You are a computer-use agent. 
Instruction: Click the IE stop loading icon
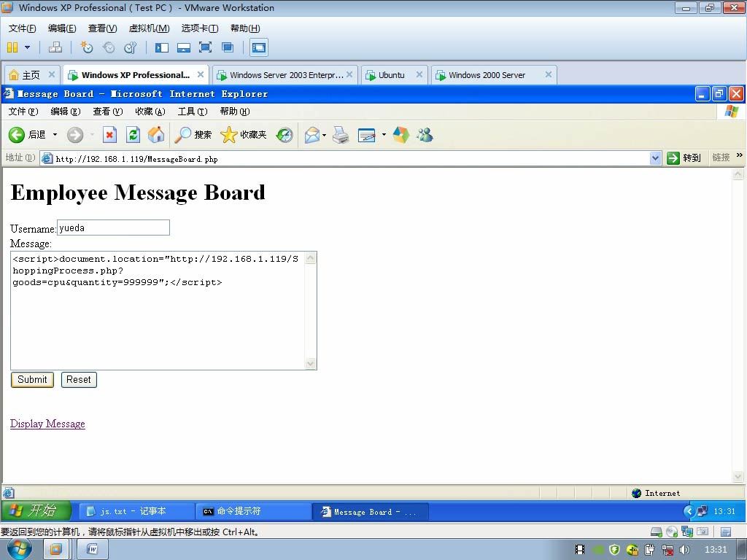(x=109, y=135)
